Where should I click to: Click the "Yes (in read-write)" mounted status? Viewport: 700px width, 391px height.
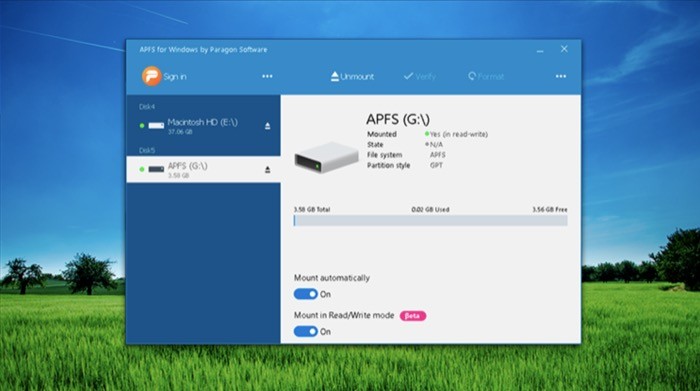458,134
